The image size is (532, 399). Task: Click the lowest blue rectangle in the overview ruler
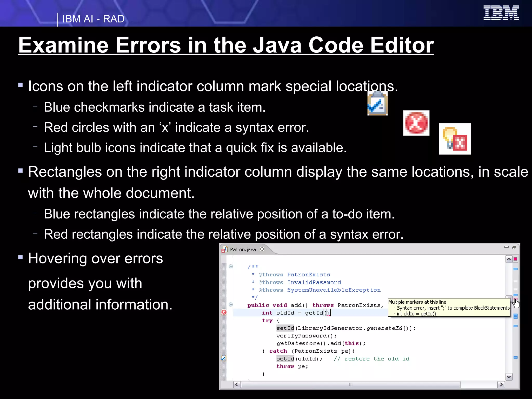click(x=516, y=358)
